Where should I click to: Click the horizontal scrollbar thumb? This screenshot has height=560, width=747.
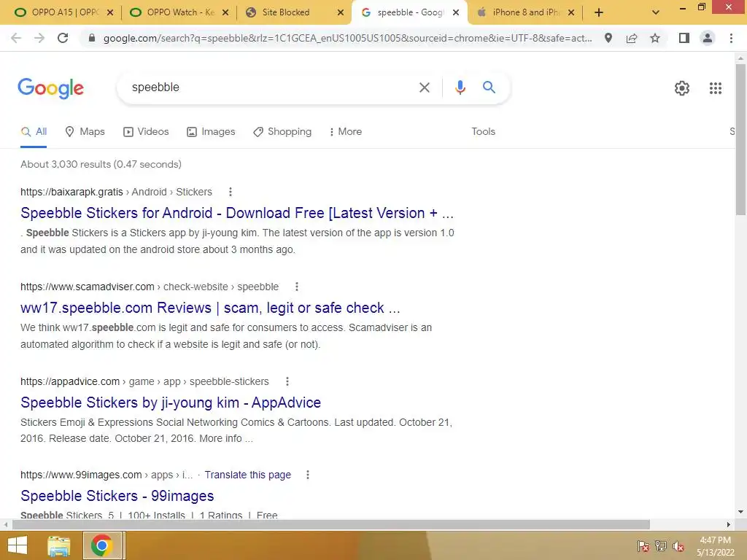click(331, 525)
